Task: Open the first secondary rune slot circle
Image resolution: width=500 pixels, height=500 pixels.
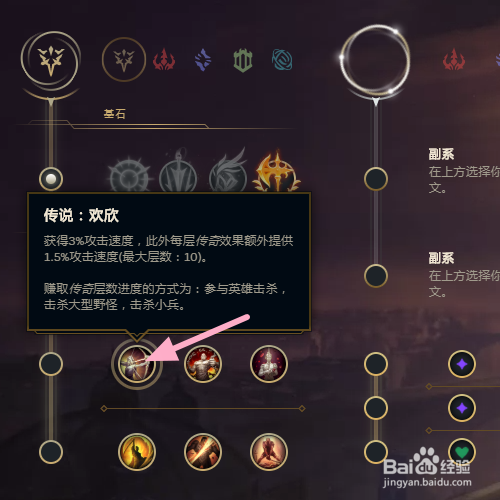Action: [376, 179]
